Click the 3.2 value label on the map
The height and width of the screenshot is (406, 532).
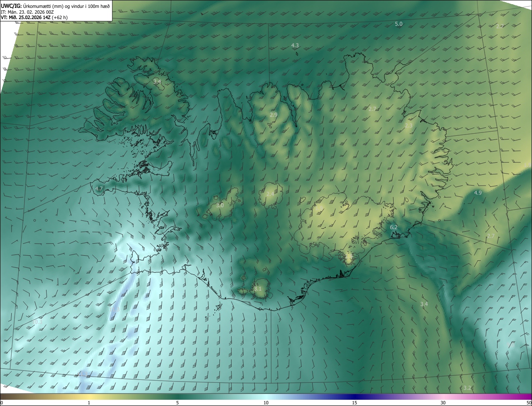467,388
